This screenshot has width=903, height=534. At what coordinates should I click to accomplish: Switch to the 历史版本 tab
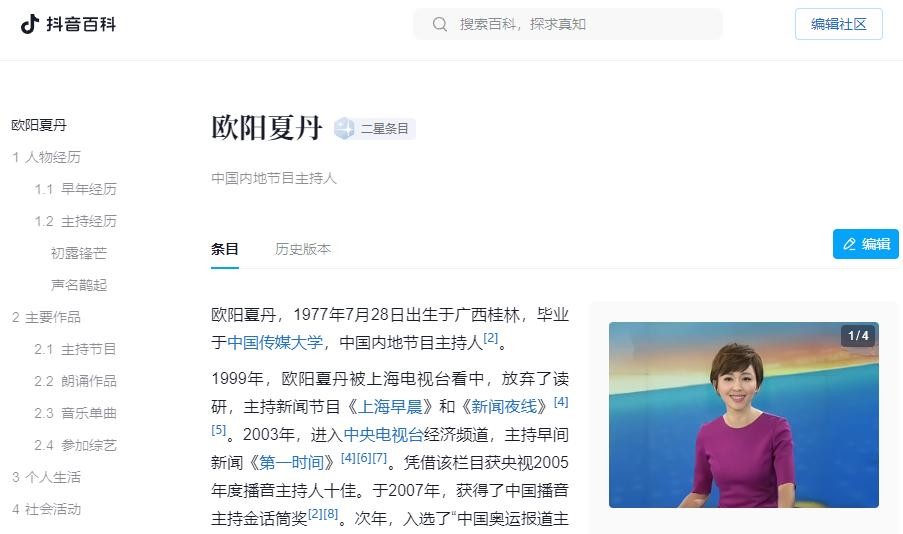(x=303, y=249)
